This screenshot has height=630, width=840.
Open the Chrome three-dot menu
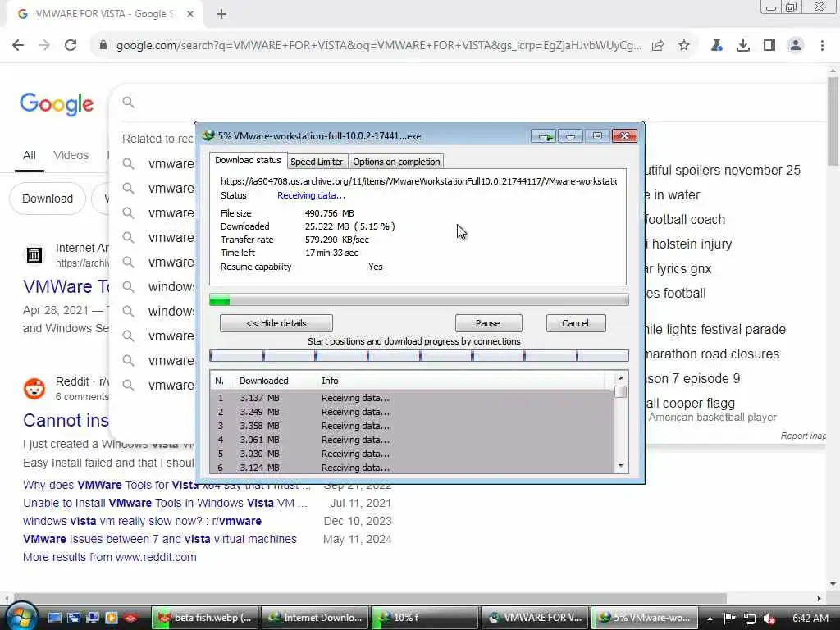coord(822,46)
